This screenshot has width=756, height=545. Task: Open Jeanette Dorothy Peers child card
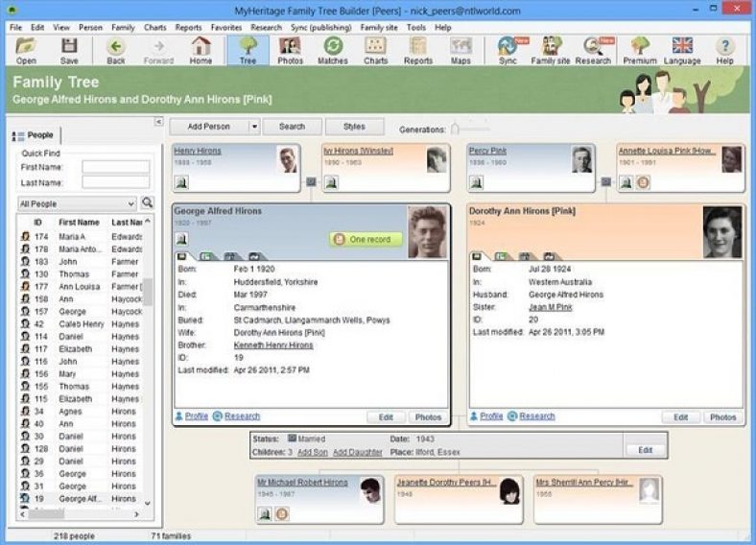(x=459, y=499)
